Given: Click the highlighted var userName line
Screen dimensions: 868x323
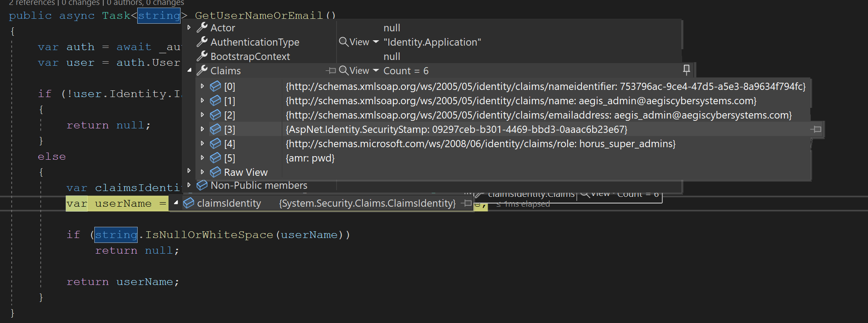Looking at the screenshot, I should (117, 204).
